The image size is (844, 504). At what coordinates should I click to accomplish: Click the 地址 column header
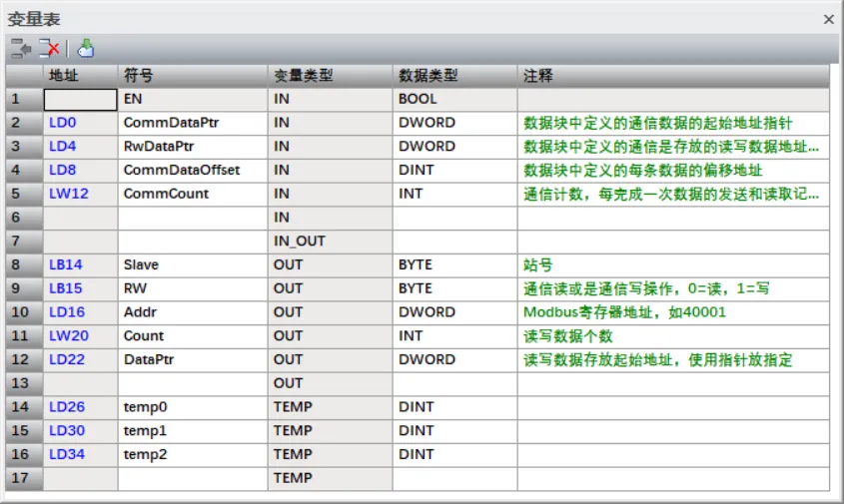(x=80, y=76)
